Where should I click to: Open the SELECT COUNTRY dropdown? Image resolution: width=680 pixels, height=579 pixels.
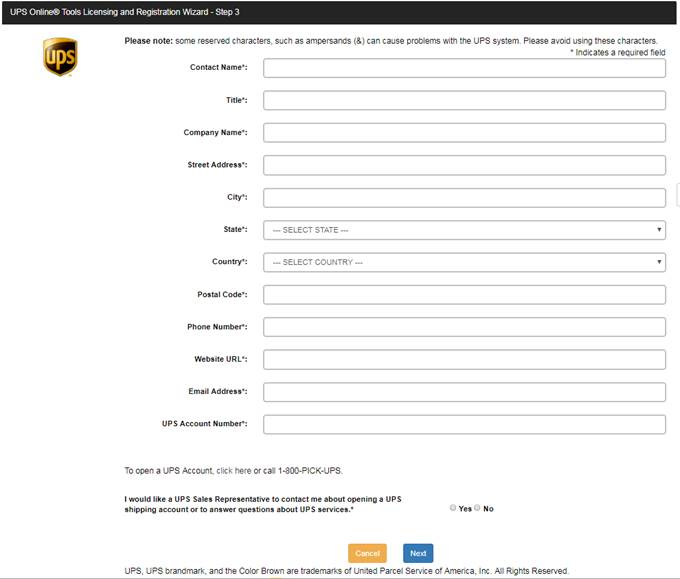464,262
